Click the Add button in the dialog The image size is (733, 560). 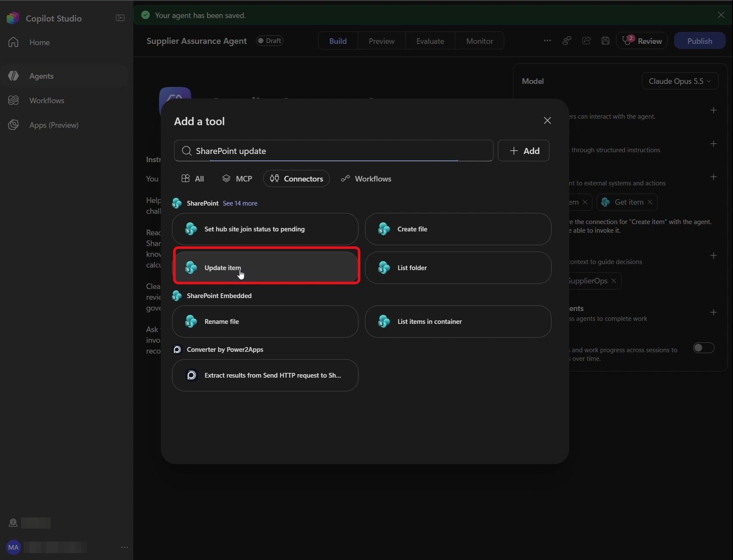pyautogui.click(x=524, y=151)
